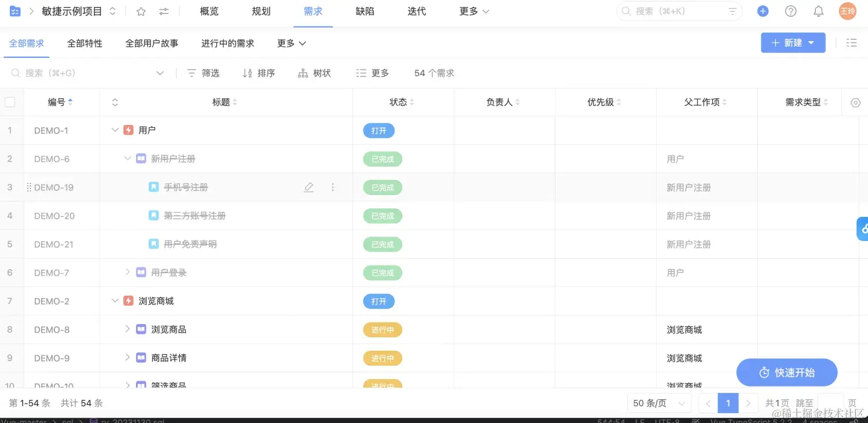This screenshot has height=423, width=868.
Task: Expand the 商品详情 row
Action: click(128, 358)
